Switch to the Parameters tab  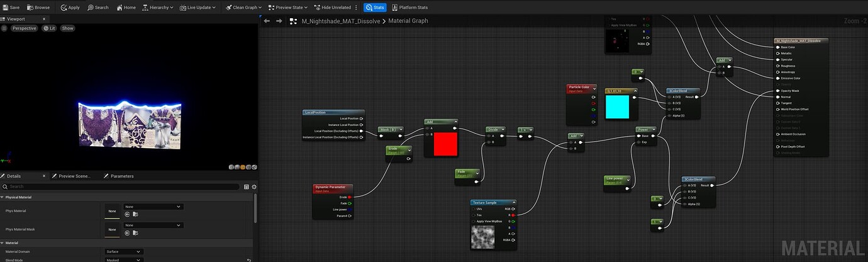coord(121,176)
